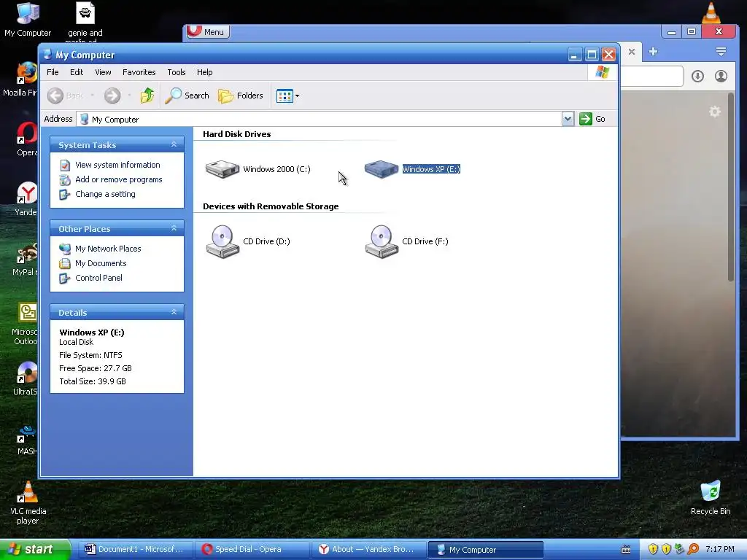This screenshot has height=560, width=747.
Task: Collapse the Details panel
Action: point(174,312)
